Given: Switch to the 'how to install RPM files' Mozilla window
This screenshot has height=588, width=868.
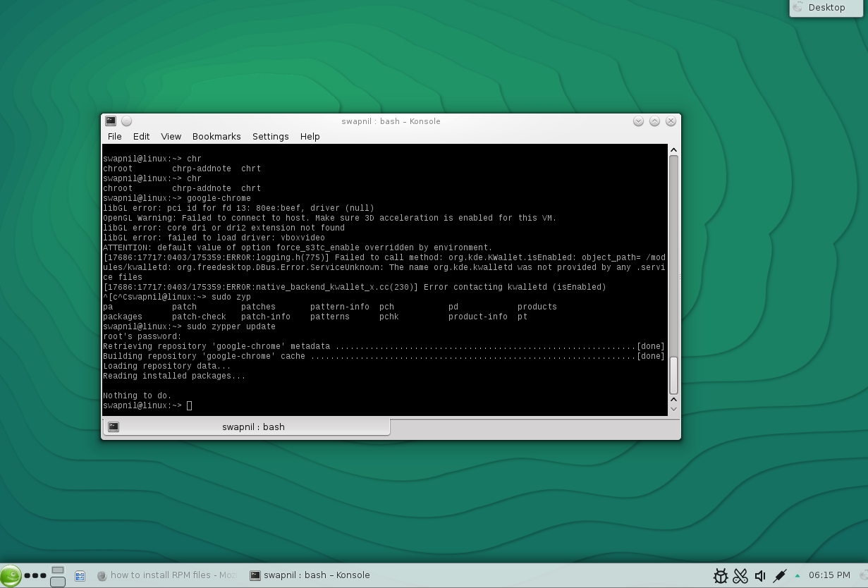Looking at the screenshot, I should click(166, 575).
